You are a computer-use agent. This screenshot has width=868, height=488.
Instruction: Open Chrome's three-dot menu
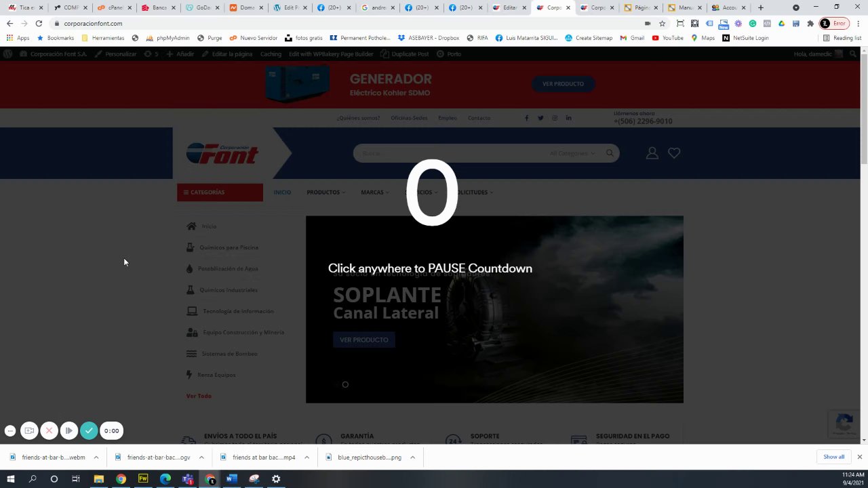pyautogui.click(x=857, y=23)
